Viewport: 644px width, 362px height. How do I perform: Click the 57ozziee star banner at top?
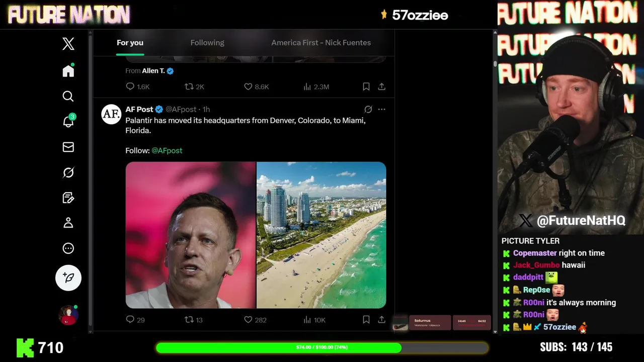(x=414, y=15)
